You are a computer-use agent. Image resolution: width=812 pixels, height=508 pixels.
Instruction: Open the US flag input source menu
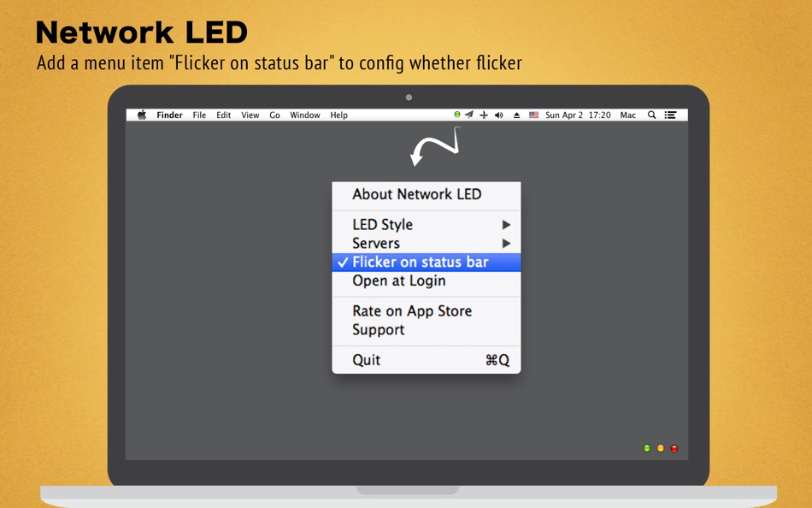[533, 115]
